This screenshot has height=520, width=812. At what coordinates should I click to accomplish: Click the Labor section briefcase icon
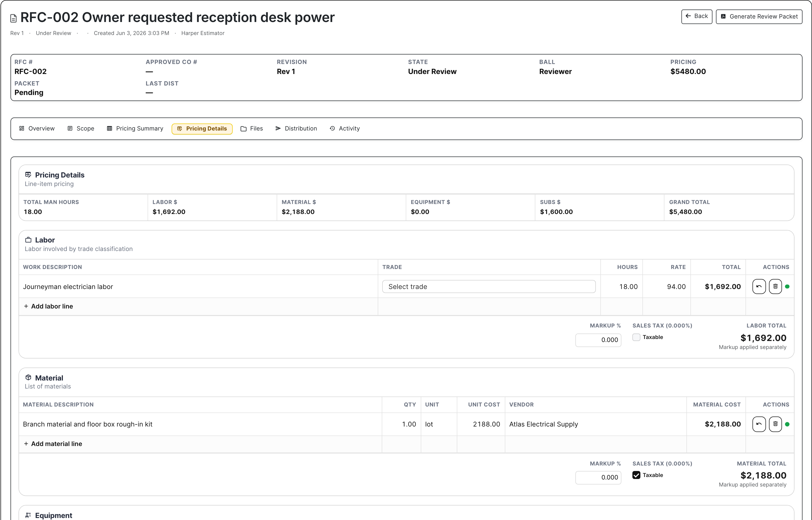pyautogui.click(x=28, y=240)
